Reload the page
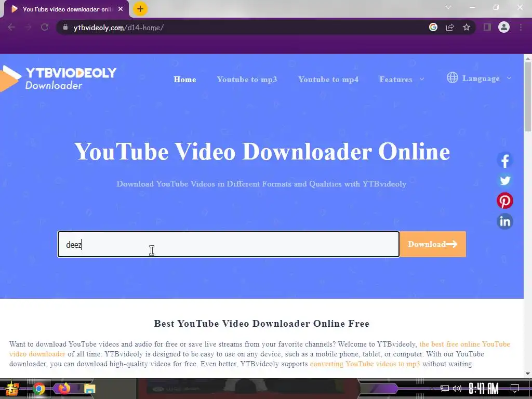 click(45, 27)
